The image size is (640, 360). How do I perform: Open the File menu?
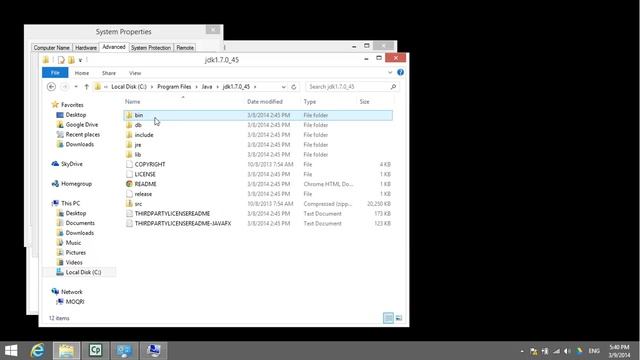55,73
